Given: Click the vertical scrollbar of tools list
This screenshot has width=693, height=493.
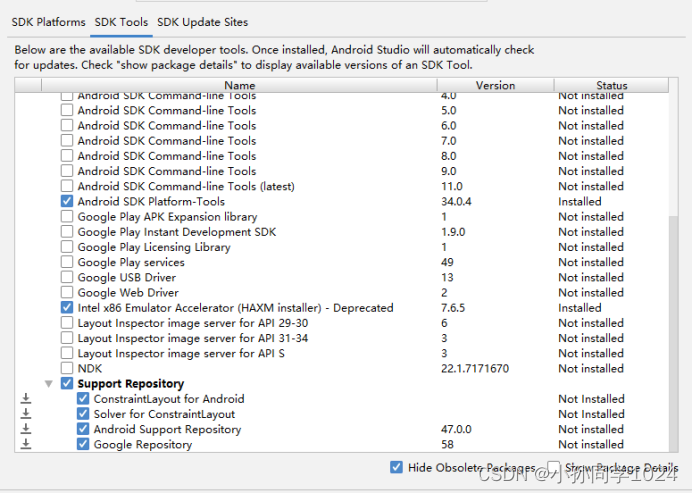Looking at the screenshot, I should (x=674, y=332).
